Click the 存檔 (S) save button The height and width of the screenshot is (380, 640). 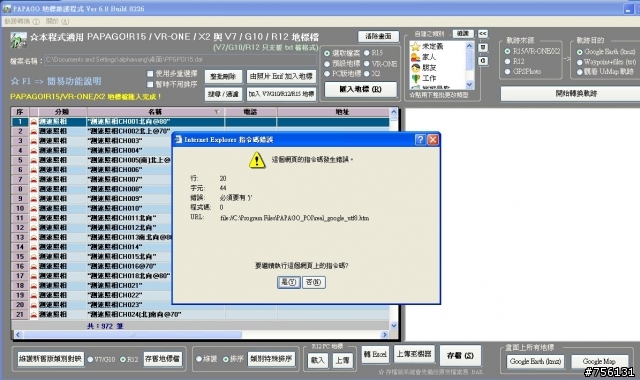(460, 356)
